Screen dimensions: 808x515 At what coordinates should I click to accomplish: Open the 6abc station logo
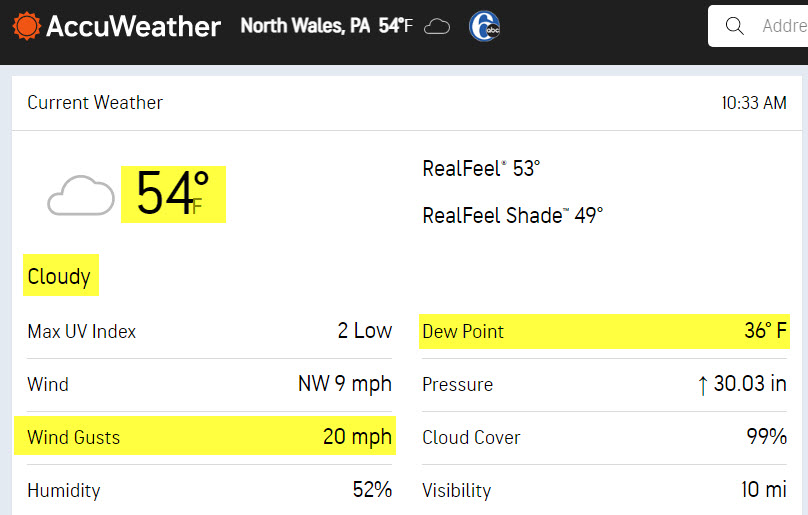(484, 26)
